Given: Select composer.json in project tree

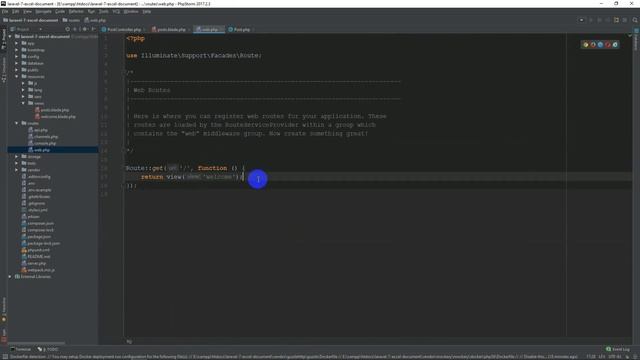Looking at the screenshot, I should (38, 223).
